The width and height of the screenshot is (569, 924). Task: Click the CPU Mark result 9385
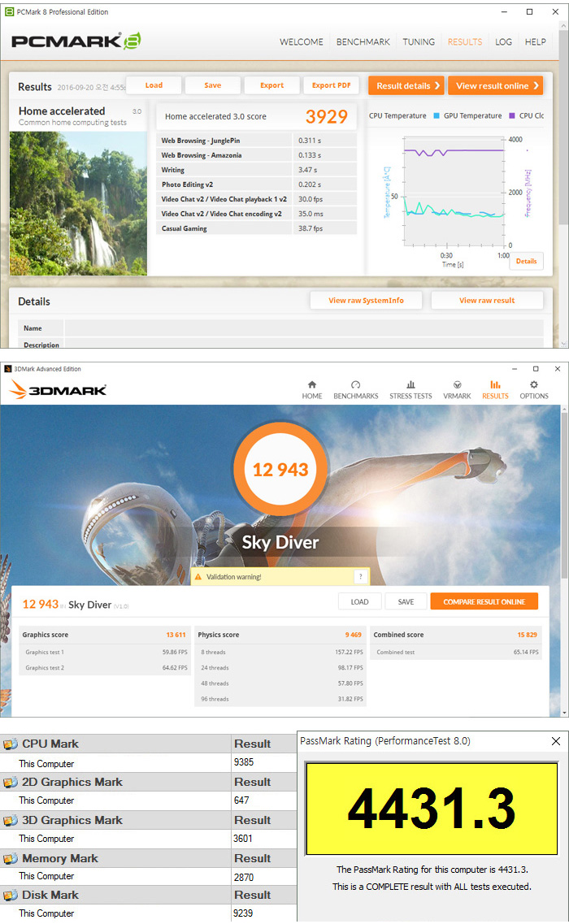[x=244, y=762]
